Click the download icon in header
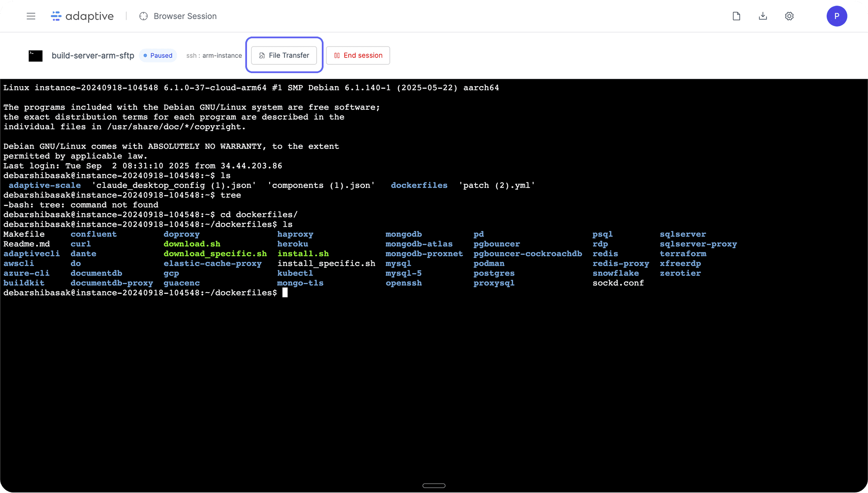 763,16
